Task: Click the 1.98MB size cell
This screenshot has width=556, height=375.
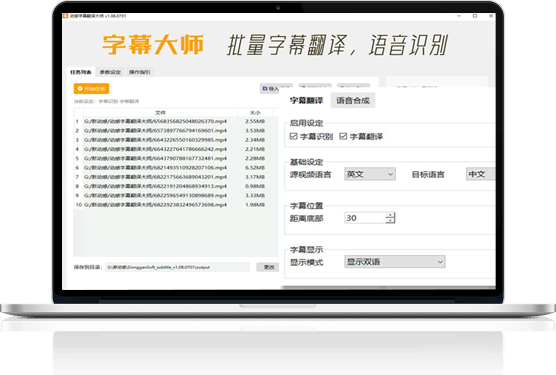Action: click(x=255, y=205)
